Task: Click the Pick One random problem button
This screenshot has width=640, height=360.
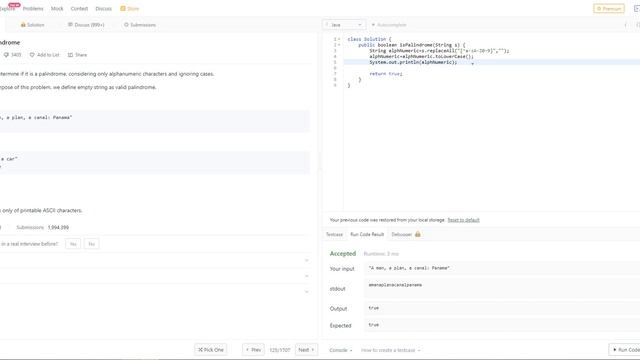Action: pyautogui.click(x=211, y=350)
